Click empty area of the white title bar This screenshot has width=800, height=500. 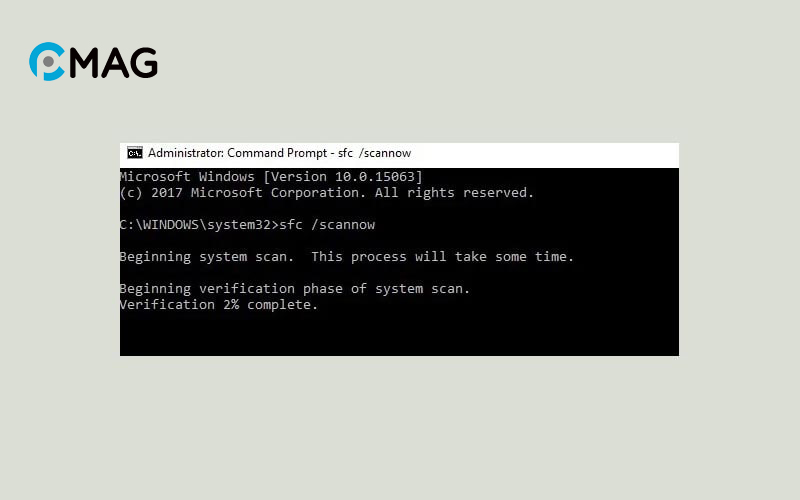545,155
